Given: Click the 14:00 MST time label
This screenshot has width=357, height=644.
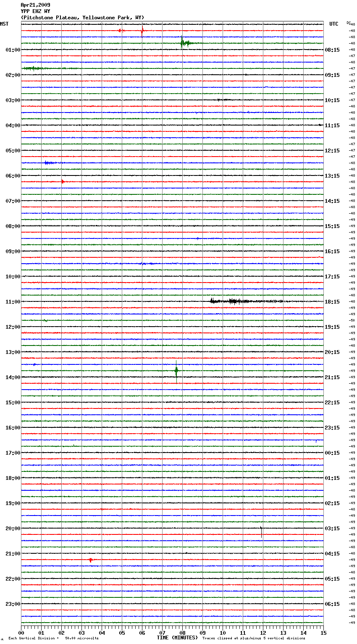Looking at the screenshot, I should pyautogui.click(x=13, y=377).
